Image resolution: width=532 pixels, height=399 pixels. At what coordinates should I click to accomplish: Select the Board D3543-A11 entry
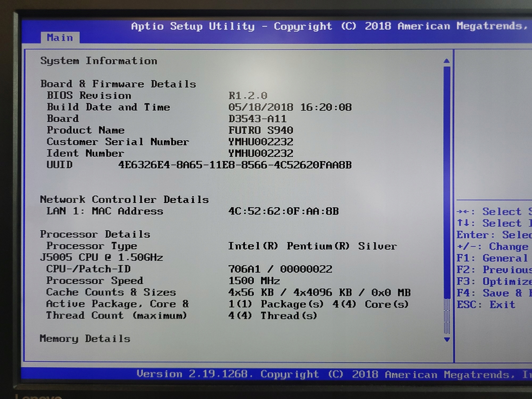(x=257, y=119)
